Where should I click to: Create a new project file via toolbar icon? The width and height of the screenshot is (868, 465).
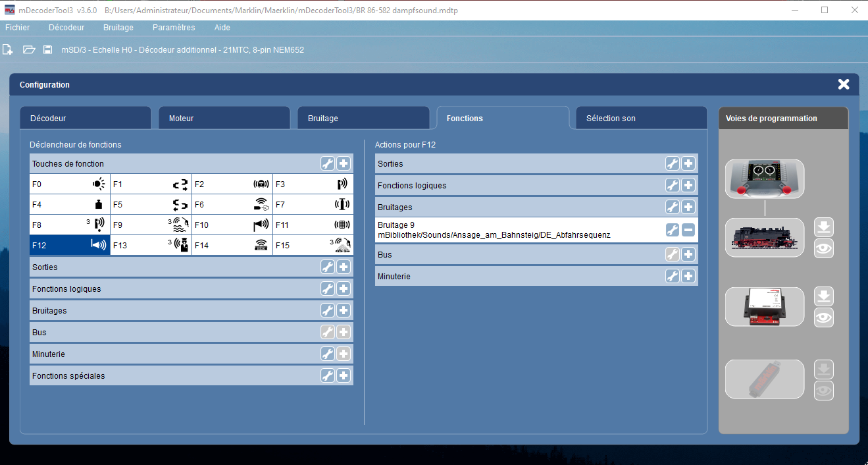point(8,49)
